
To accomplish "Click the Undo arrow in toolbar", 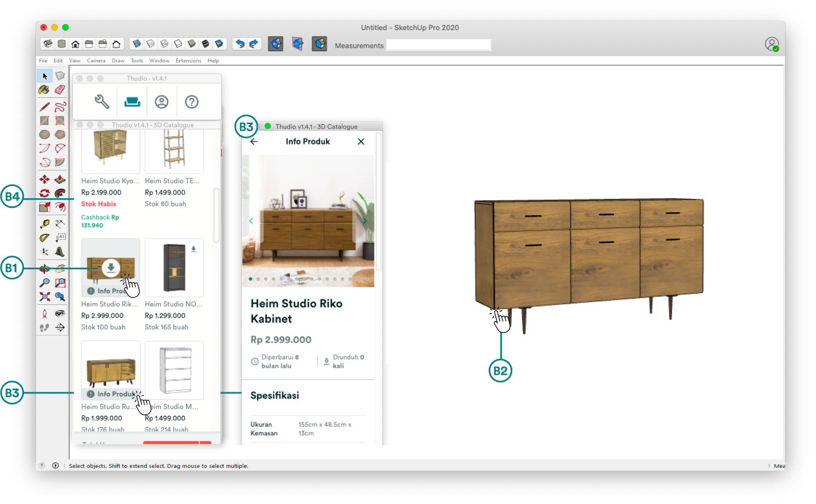I will 240,44.
